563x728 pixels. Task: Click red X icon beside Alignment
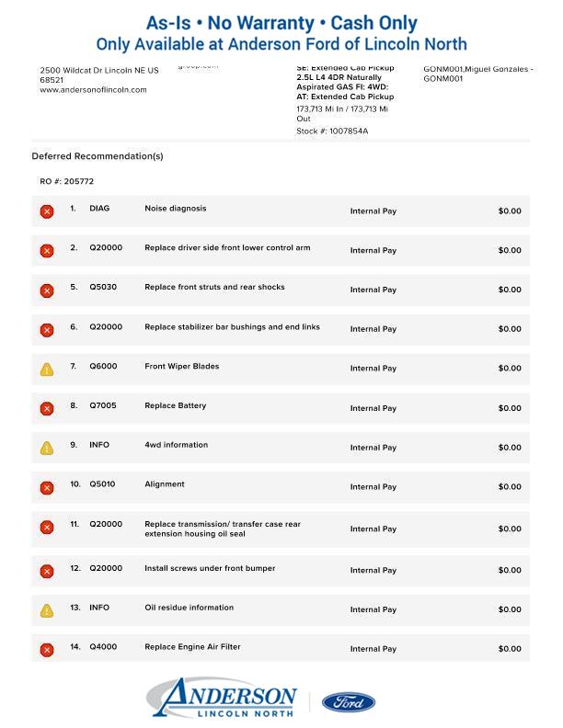pyautogui.click(x=47, y=488)
